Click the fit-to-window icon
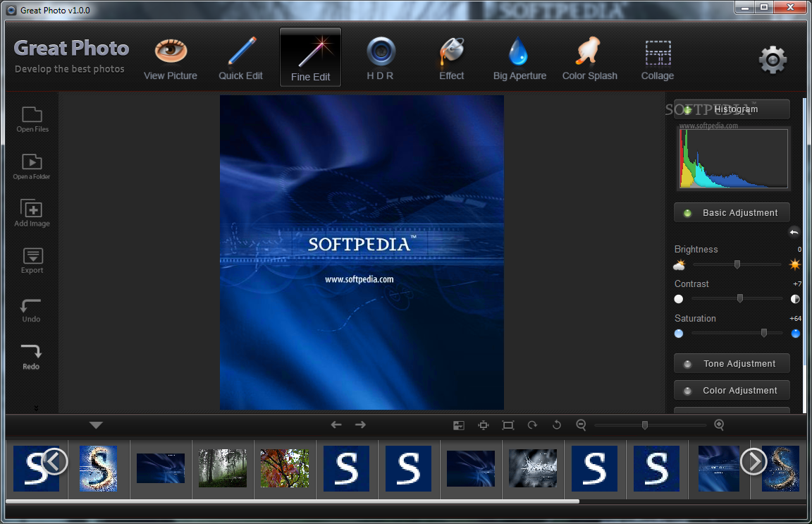The width and height of the screenshot is (812, 524). (x=484, y=425)
